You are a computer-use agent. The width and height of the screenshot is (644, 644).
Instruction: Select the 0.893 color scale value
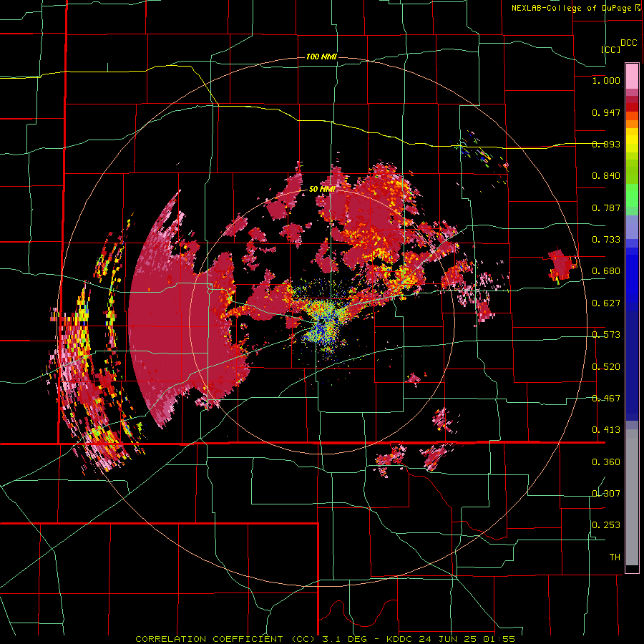click(x=606, y=144)
